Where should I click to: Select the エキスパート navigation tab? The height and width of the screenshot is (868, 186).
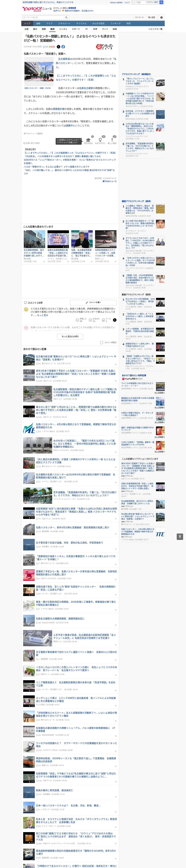point(64,24)
